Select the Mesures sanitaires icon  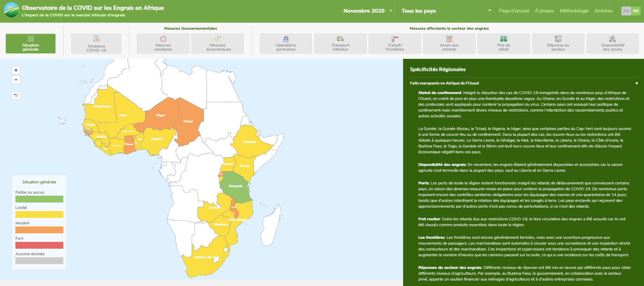click(x=163, y=39)
